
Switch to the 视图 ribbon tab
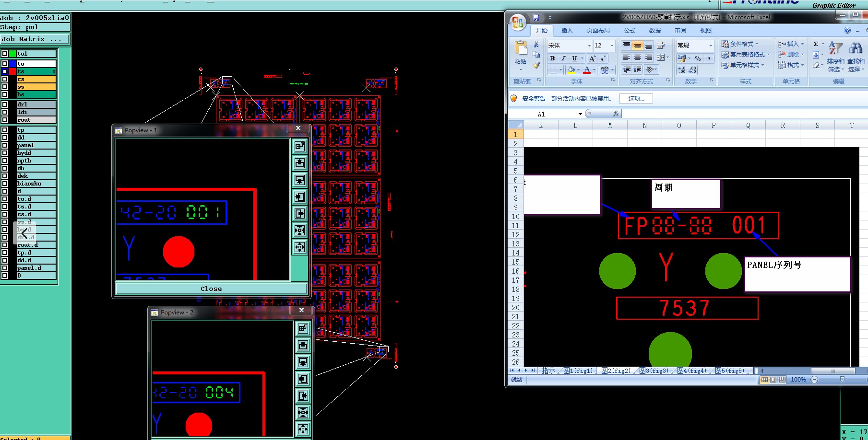pos(705,31)
